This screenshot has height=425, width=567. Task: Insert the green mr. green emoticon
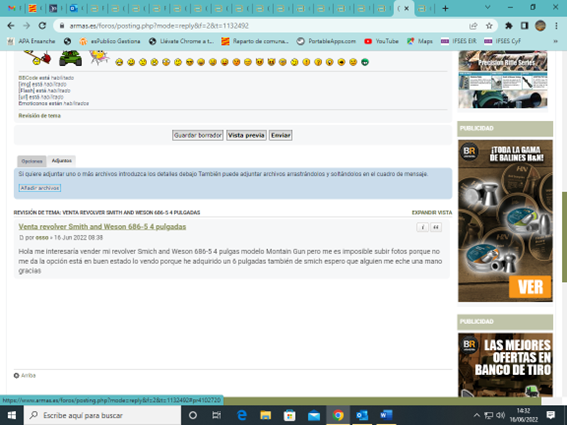tap(365, 62)
